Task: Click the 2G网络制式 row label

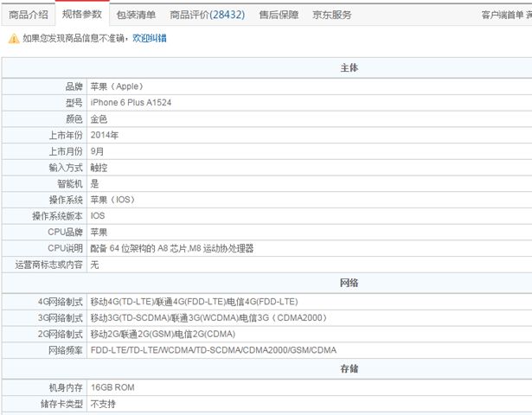Action: coord(60,334)
